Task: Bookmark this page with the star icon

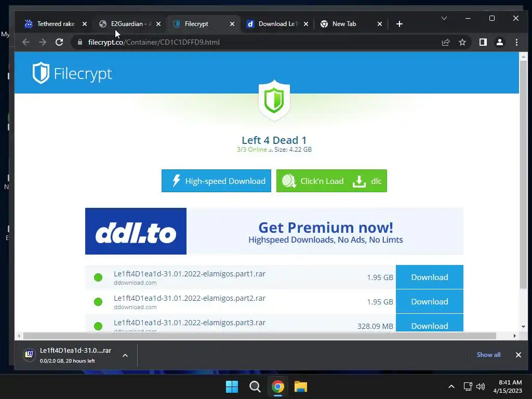Action: click(462, 42)
